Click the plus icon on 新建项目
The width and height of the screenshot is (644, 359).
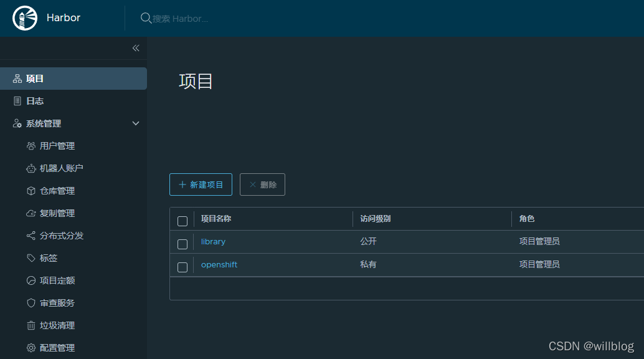pos(182,184)
